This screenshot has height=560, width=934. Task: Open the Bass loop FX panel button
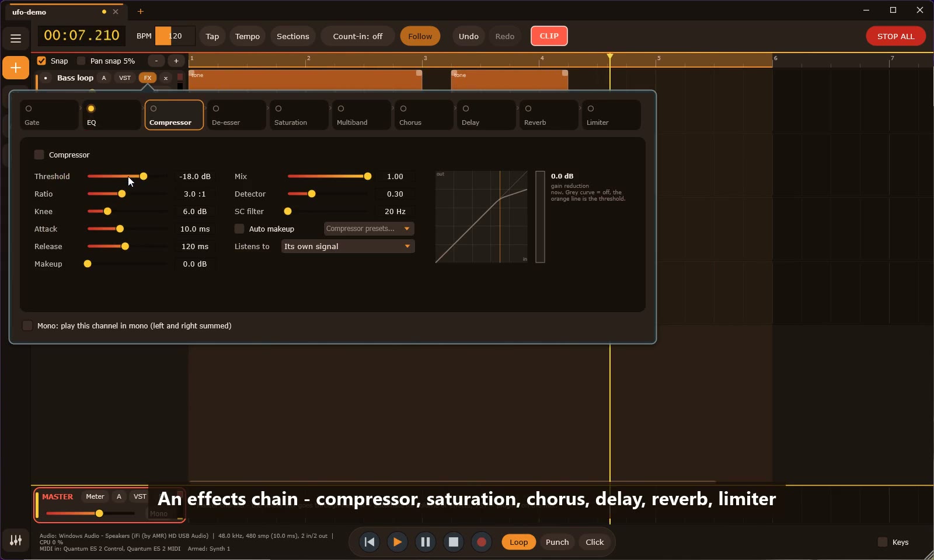(148, 78)
